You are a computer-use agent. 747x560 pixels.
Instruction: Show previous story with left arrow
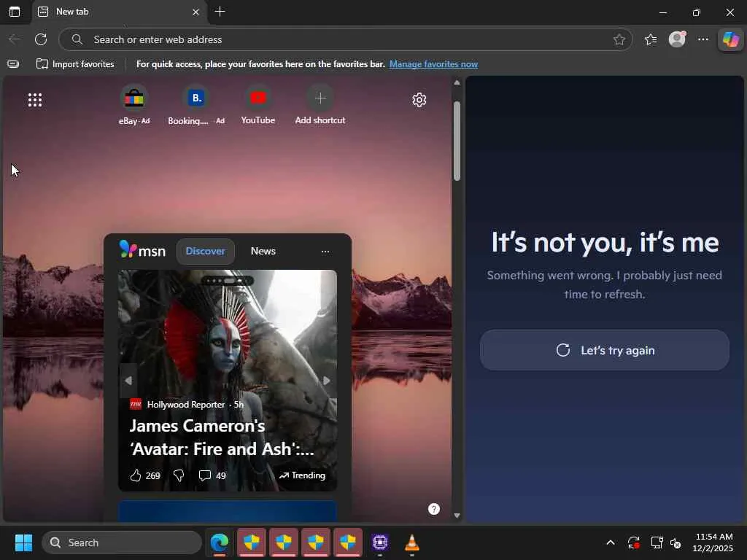click(128, 381)
